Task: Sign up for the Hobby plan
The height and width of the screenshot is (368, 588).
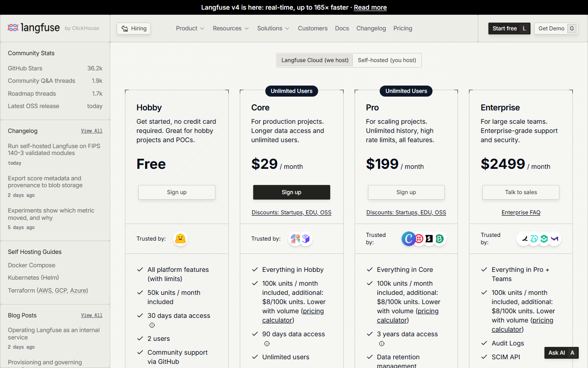Action: coord(177,192)
